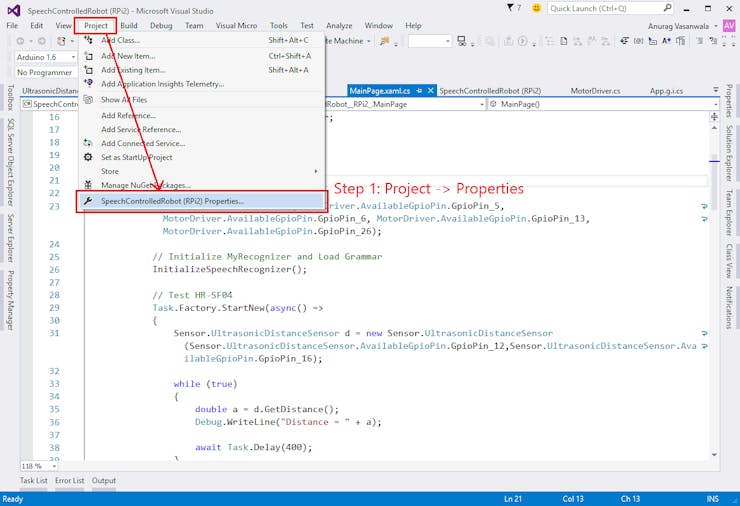Click the magnifier in Quick Launch

coord(667,8)
